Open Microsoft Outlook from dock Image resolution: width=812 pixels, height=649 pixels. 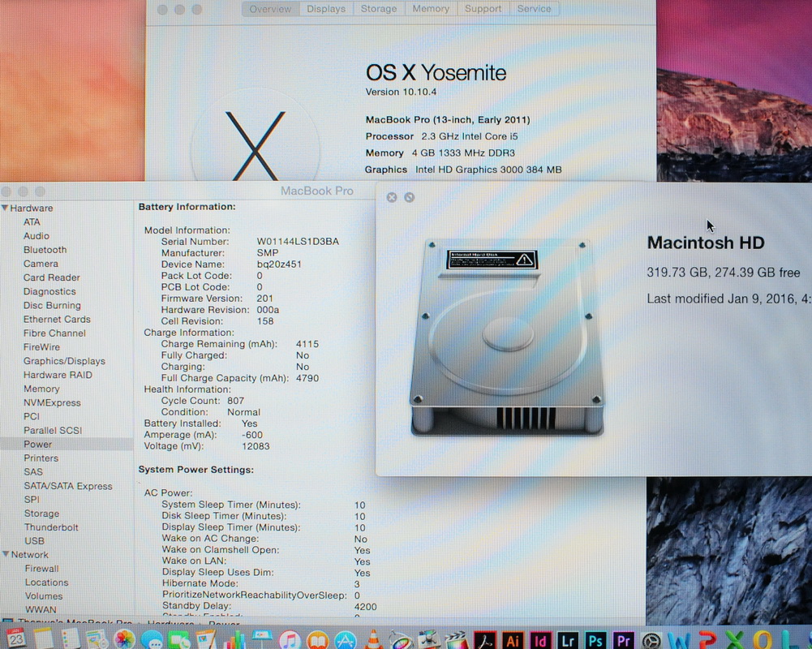click(763, 640)
